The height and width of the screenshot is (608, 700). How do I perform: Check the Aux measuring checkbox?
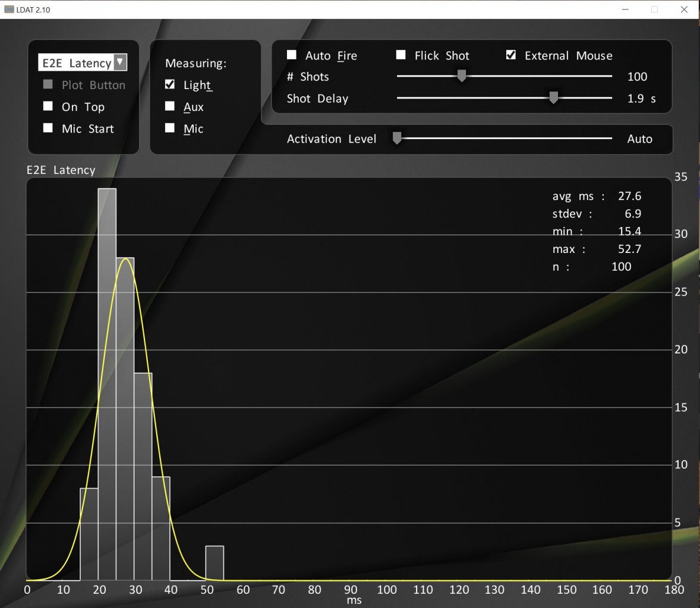tap(169, 106)
